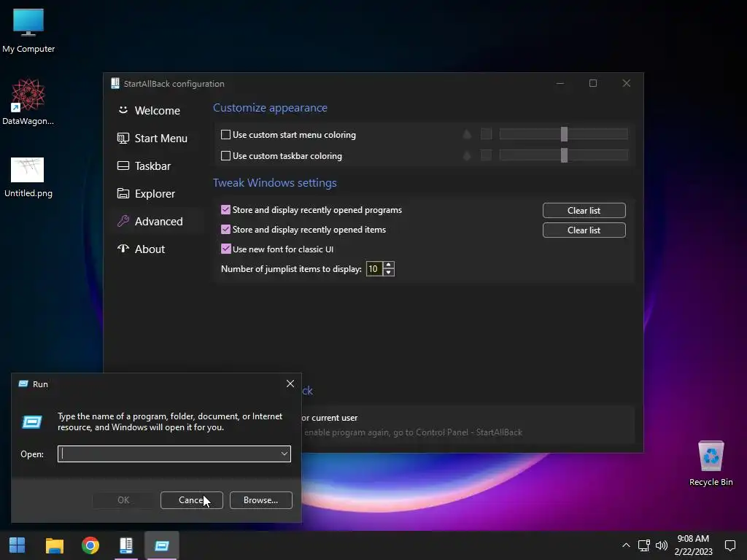The width and height of the screenshot is (747, 560).
Task: Click Cancel in the Run dialog
Action: click(192, 500)
